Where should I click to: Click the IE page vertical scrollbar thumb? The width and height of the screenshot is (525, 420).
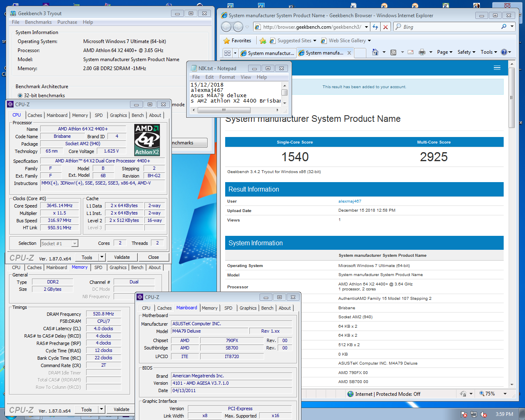(x=511, y=98)
